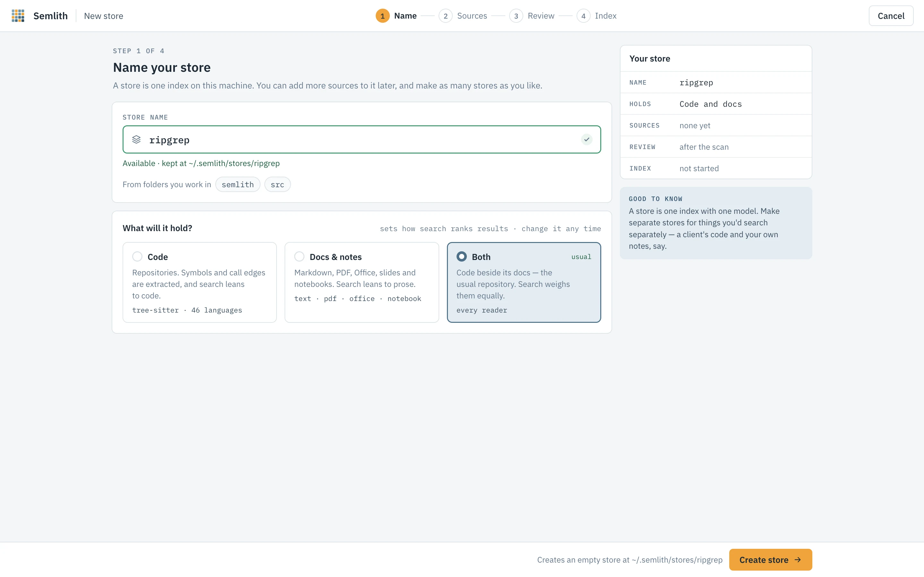Choose the semlith folder suggestion chip
Image resolution: width=924 pixels, height=577 pixels.
point(237,184)
